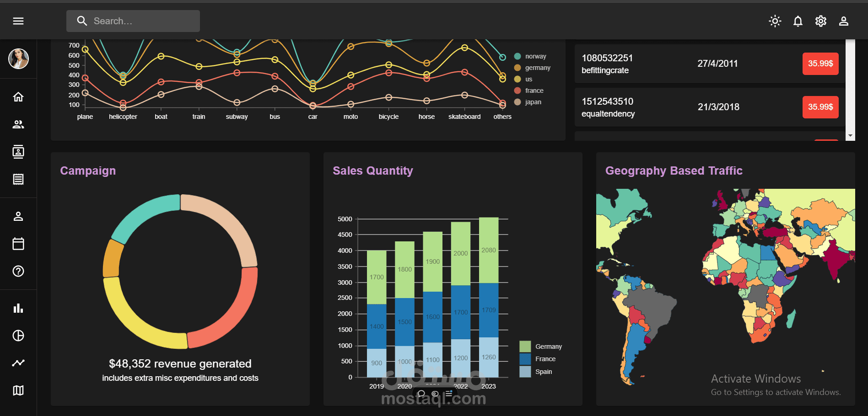Open contacts information icon in sidebar
This screenshot has height=416, width=868.
[18, 152]
